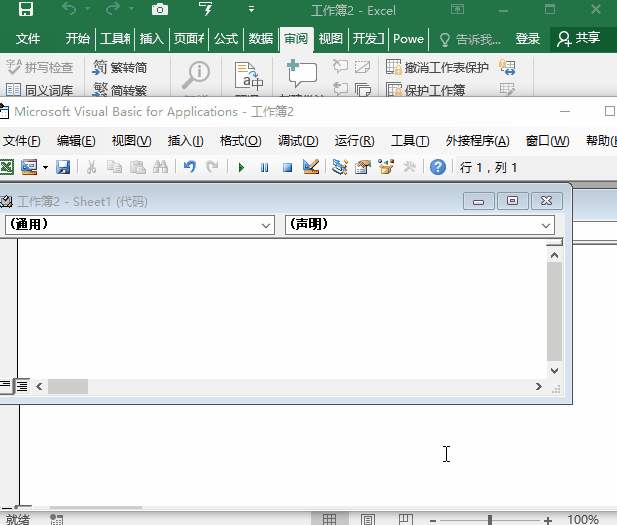
Task: Save the workbook from Excel quick access toolbar
Action: (26, 9)
